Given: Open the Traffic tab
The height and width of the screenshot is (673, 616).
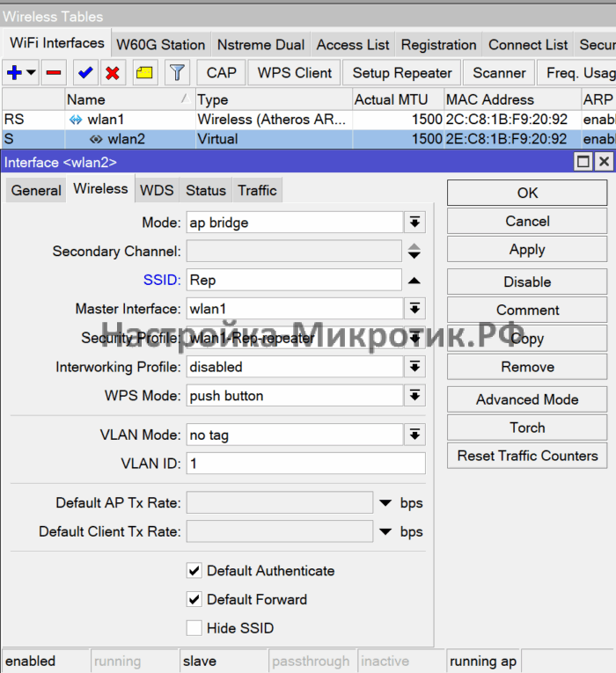Looking at the screenshot, I should pos(257,190).
